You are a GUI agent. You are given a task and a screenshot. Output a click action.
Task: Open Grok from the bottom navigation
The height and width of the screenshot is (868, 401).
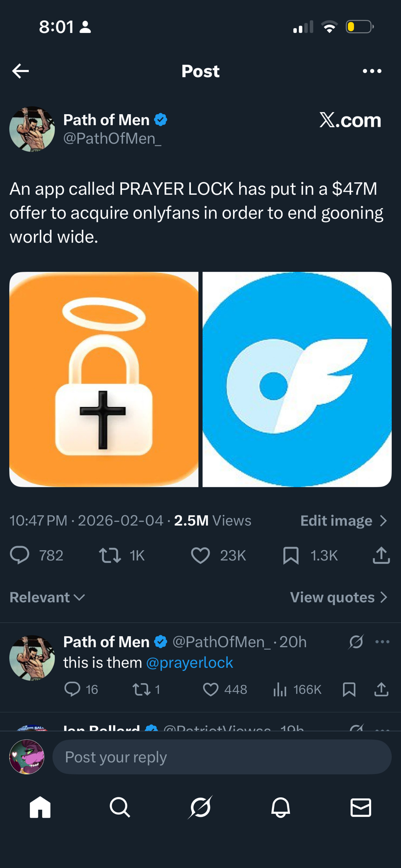click(x=200, y=807)
